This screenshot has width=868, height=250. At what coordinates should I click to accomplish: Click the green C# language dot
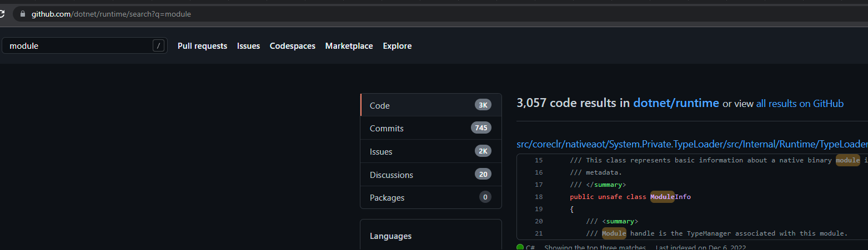tap(520, 247)
